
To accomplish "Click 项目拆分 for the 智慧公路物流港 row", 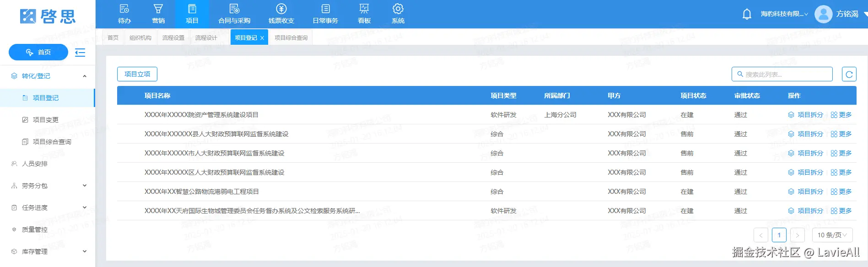I will 805,192.
